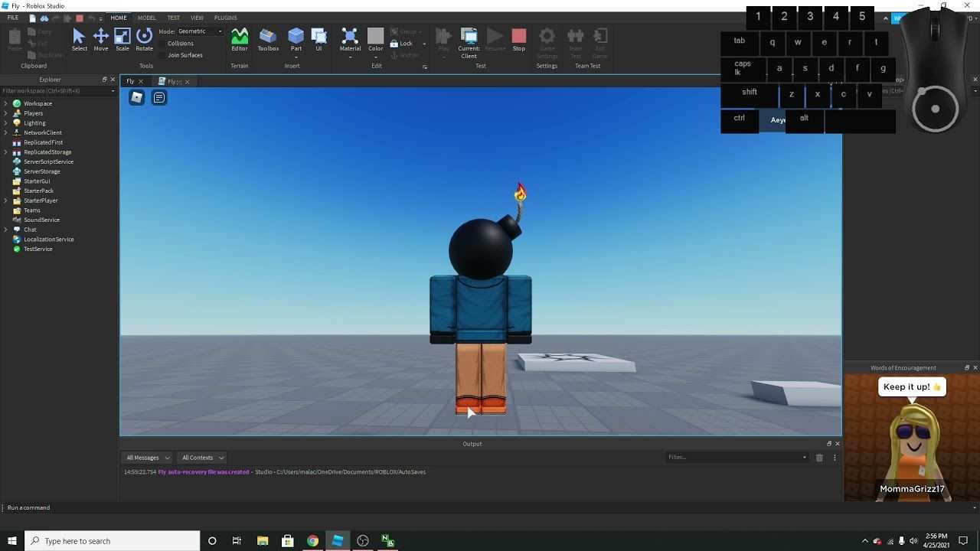
Task: Open the Mode Geometric dropdown
Action: click(x=200, y=31)
